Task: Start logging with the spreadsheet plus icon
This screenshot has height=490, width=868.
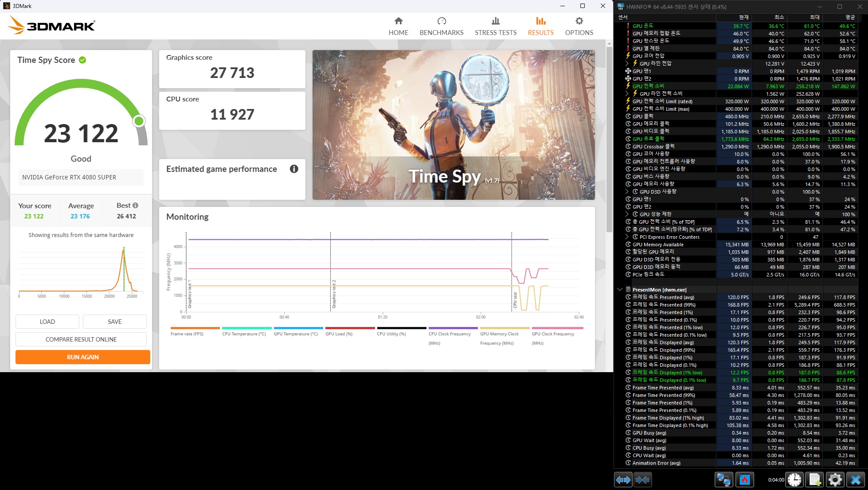Action: [x=815, y=480]
